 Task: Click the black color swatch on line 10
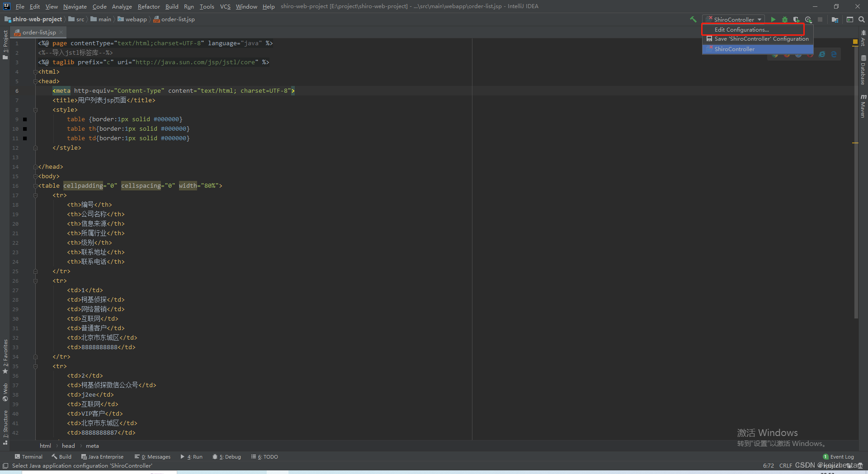(x=25, y=129)
